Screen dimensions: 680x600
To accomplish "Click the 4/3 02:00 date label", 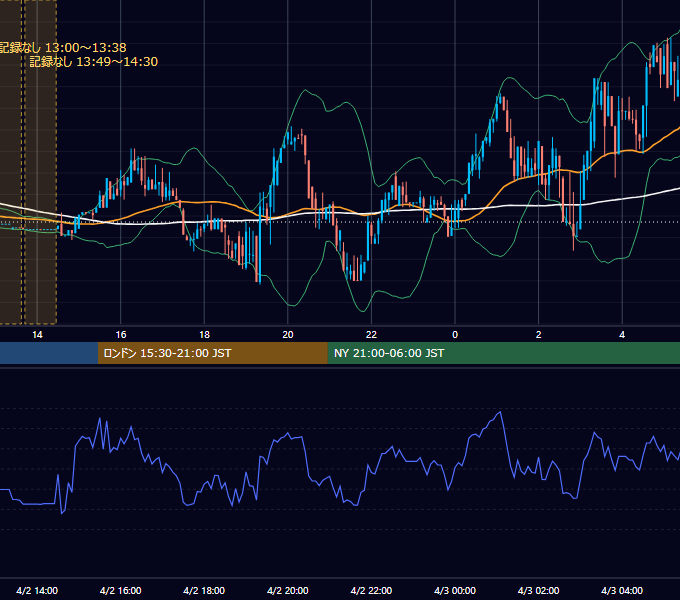I will pyautogui.click(x=538, y=590).
